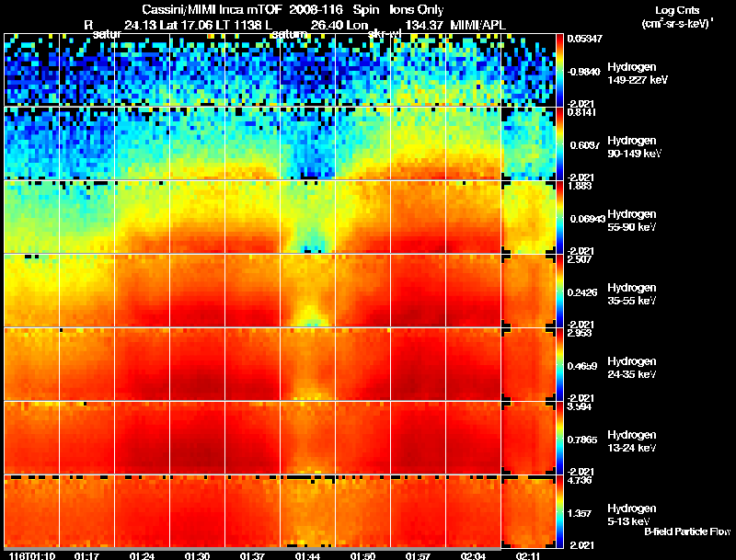Screen dimensions: 736x560
Task: Click the 01:57 time axis label
Action: [x=418, y=556]
